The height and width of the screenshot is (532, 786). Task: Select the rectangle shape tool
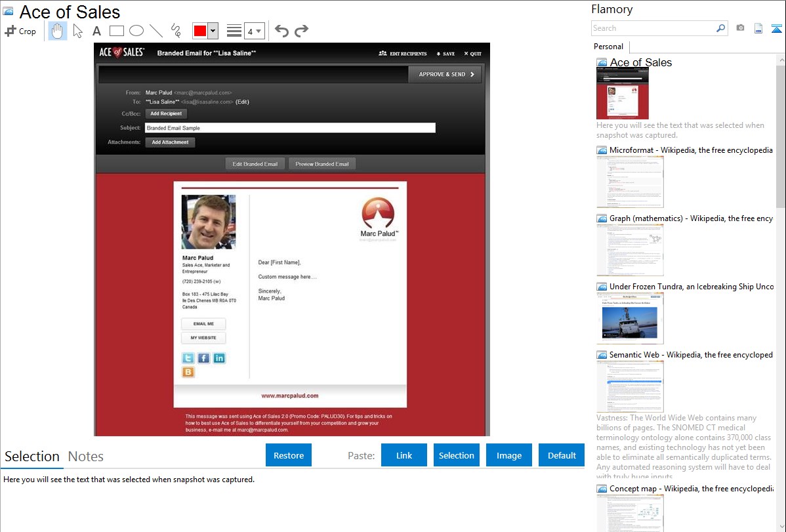[116, 31]
